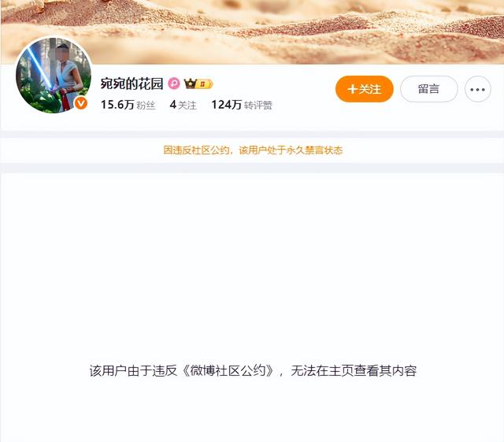Follow user with orange +关注 button
Screen dimensions: 504x442
[x=364, y=89]
